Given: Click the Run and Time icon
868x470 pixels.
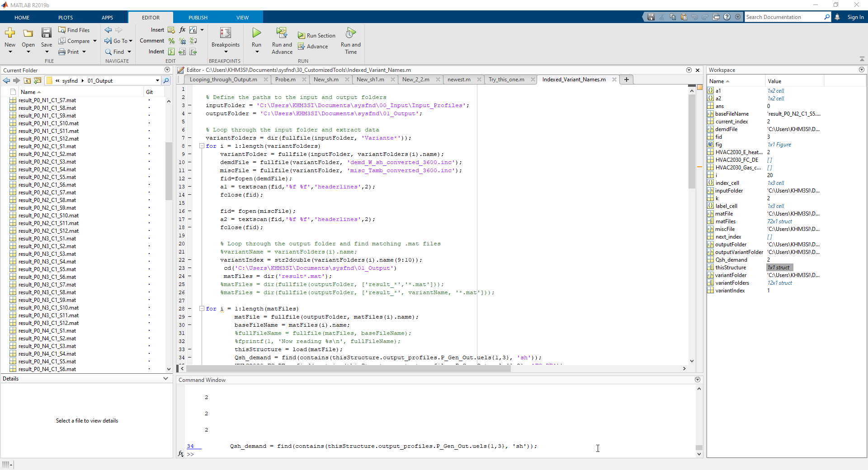Looking at the screenshot, I should 350,33.
